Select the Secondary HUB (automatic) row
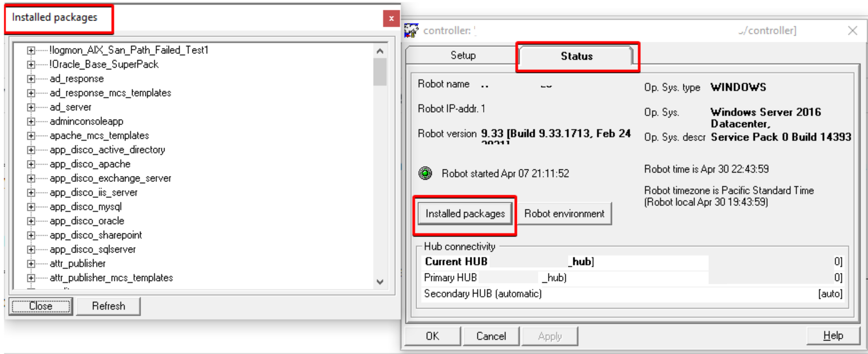This screenshot has width=868, height=354. (633, 294)
